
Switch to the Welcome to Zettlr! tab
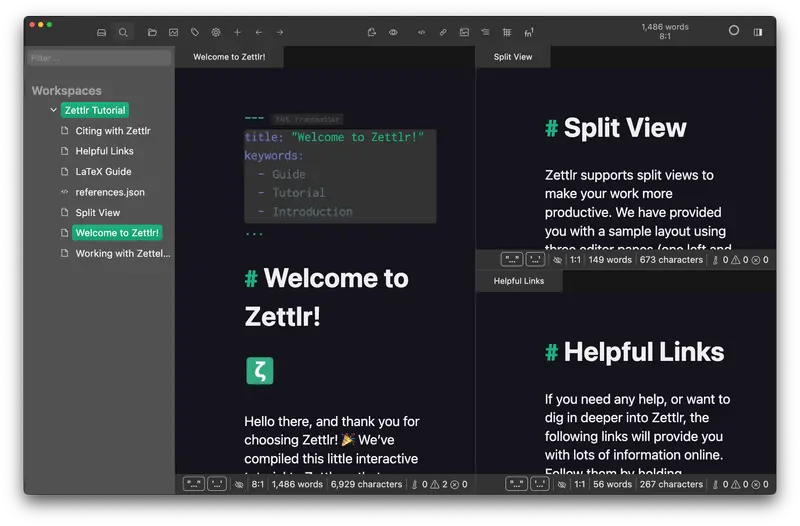[x=229, y=57]
